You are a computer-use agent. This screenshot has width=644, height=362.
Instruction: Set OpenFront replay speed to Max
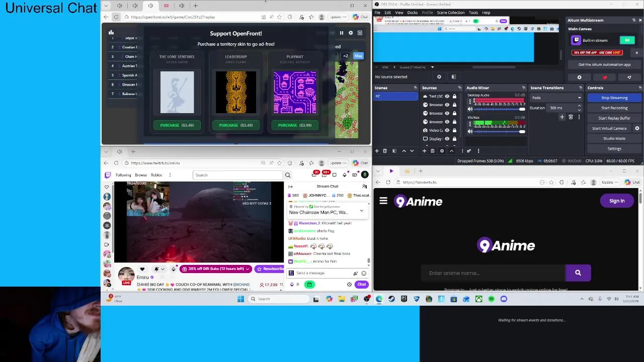[x=358, y=56]
